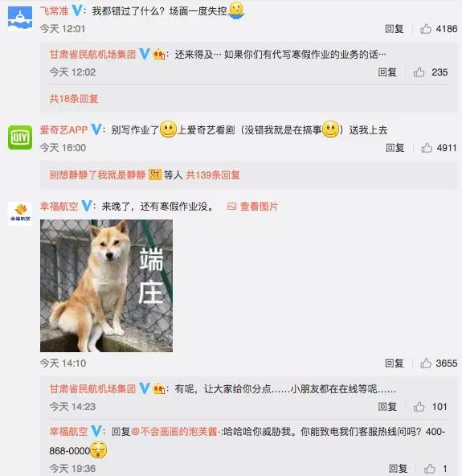Reply to 幸福航空's 14:10 comment
Image resolution: width=462 pixels, height=476 pixels.
point(394,363)
